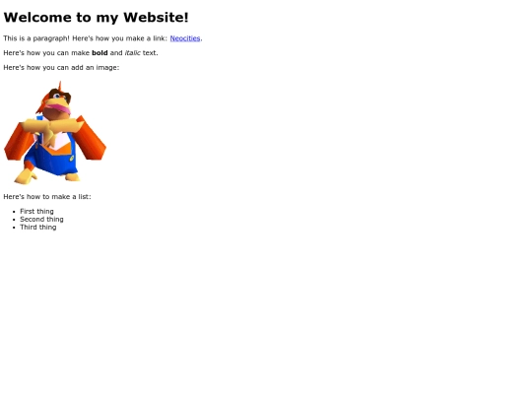The width and height of the screenshot is (532, 399).
Task: Select the 'Second thing' list item
Action: (41, 219)
